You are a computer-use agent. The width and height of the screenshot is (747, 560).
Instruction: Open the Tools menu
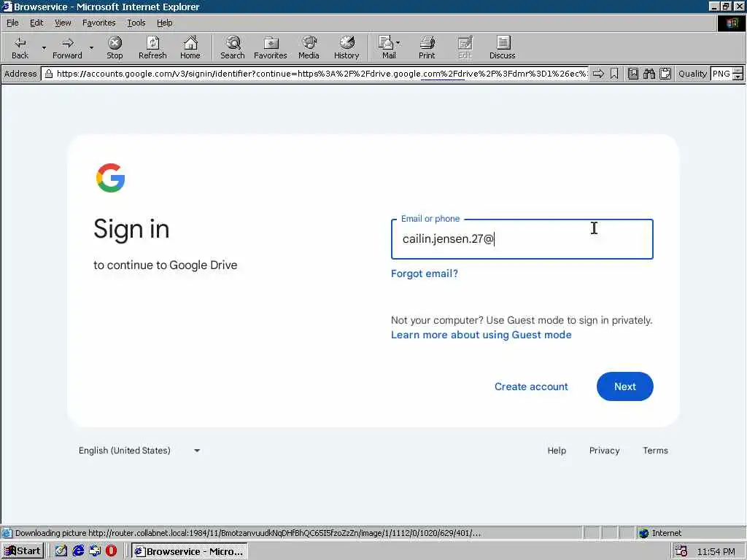click(x=136, y=23)
